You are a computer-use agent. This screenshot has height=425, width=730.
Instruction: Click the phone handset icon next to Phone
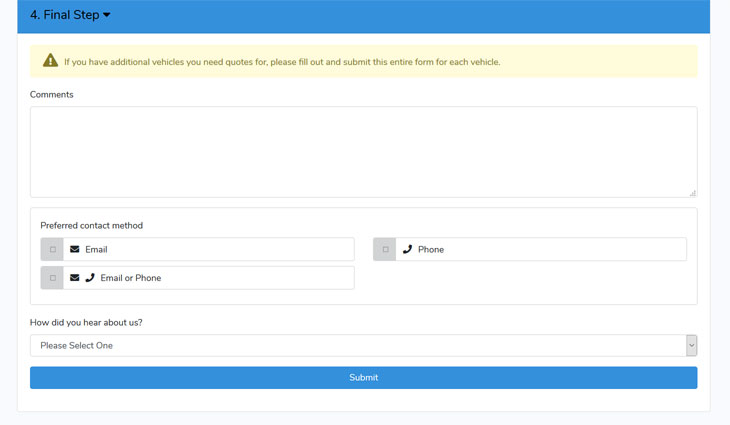pos(407,250)
